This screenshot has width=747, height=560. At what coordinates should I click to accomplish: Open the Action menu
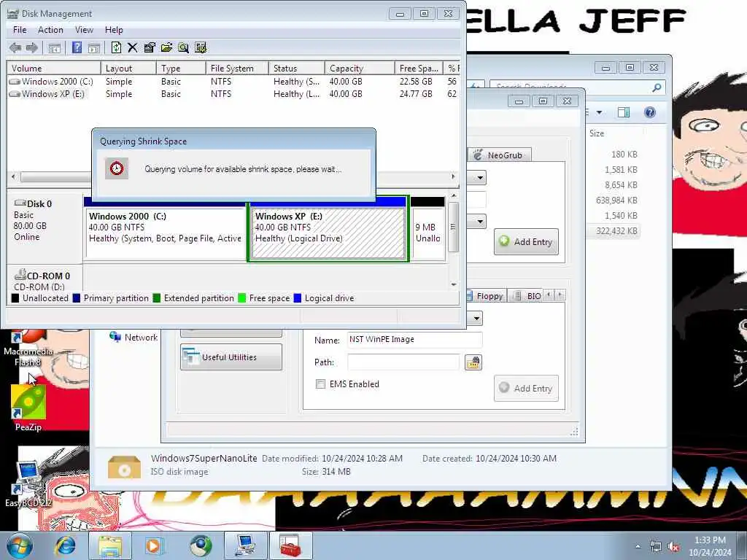(x=50, y=29)
